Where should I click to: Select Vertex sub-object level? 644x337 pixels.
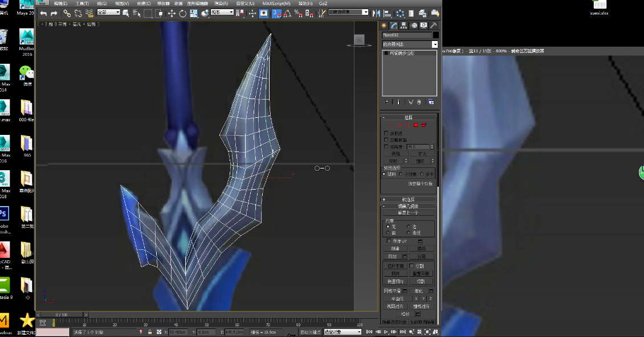click(x=390, y=125)
